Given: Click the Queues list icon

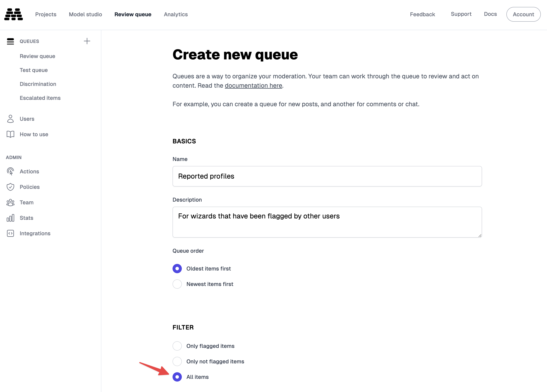Looking at the screenshot, I should pos(10,41).
